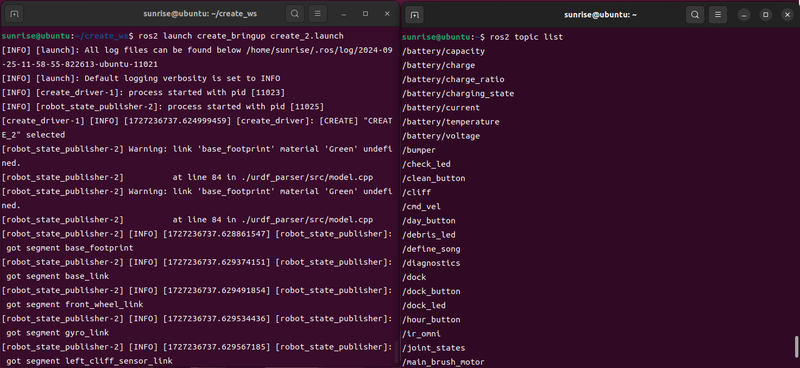The width and height of the screenshot is (800, 368).
Task: Open new tab in create_ws terminal
Action: 14,14
